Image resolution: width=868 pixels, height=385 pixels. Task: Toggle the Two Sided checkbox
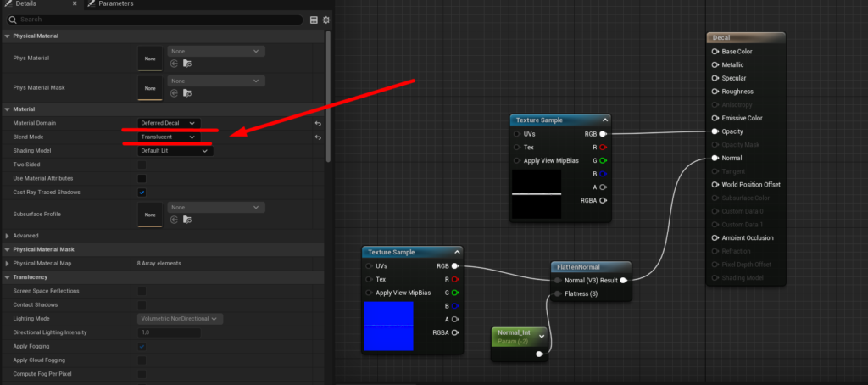142,165
